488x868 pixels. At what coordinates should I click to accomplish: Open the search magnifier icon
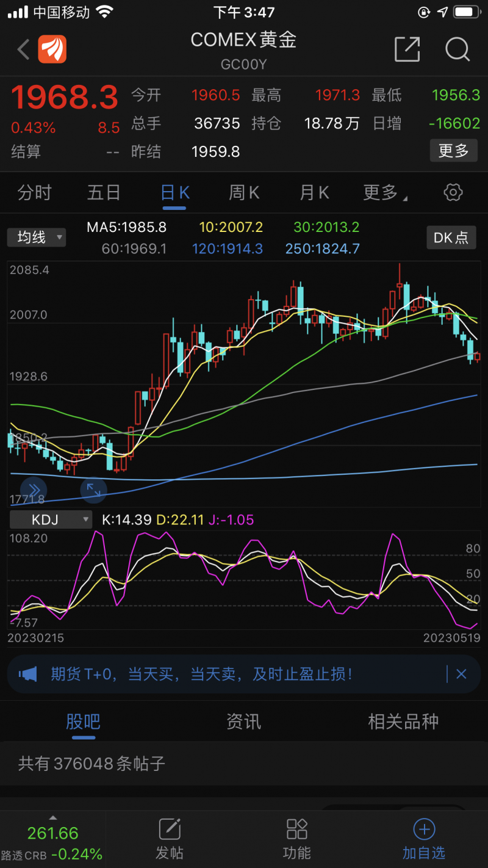pos(457,49)
